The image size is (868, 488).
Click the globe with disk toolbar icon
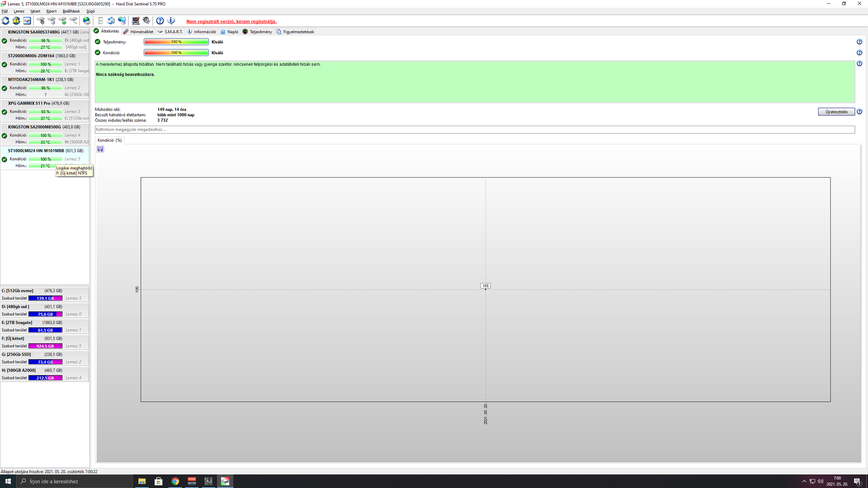point(87,21)
